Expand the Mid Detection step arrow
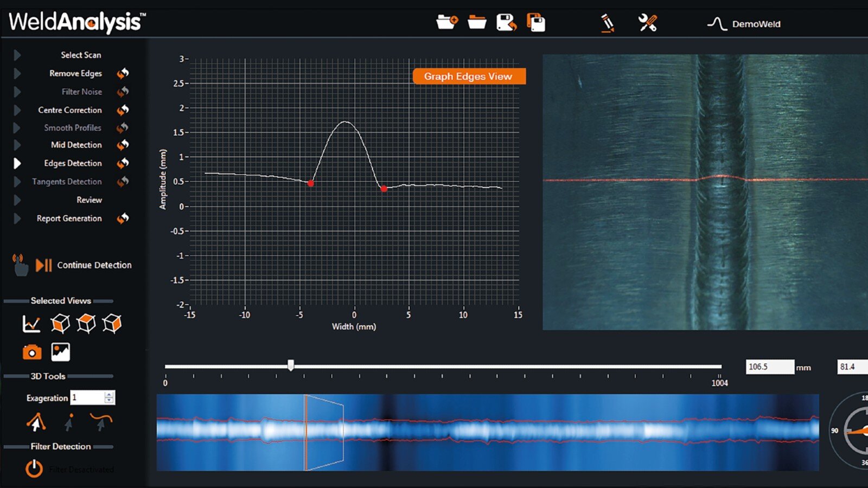The image size is (868, 488). pos(17,145)
